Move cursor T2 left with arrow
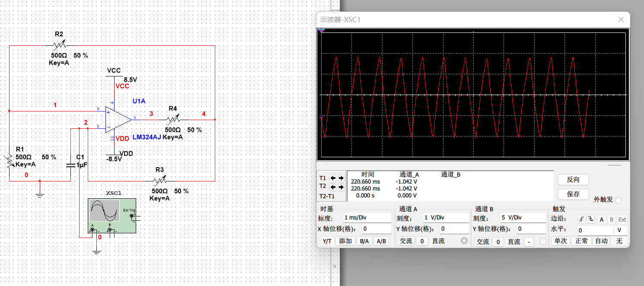Screen dimensions: 644x286 click(x=333, y=187)
